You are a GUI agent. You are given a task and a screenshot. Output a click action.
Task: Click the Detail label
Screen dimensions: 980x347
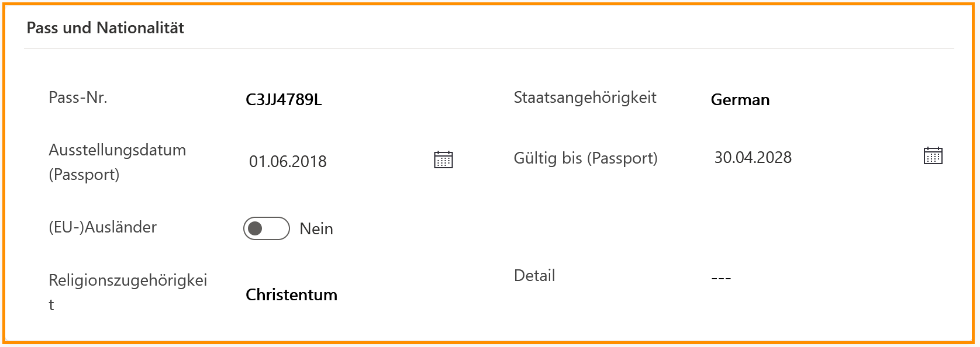click(534, 276)
